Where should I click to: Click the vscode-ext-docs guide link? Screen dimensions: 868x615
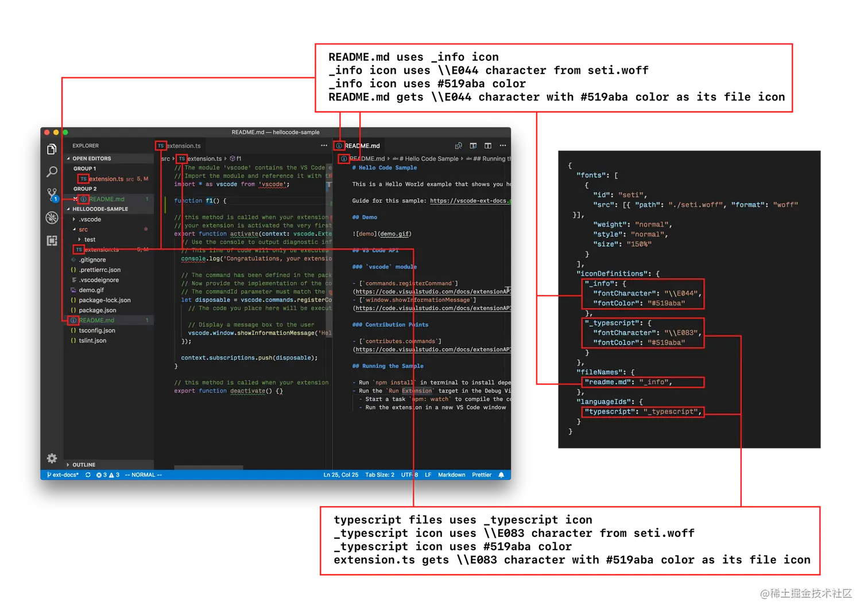[x=470, y=201]
